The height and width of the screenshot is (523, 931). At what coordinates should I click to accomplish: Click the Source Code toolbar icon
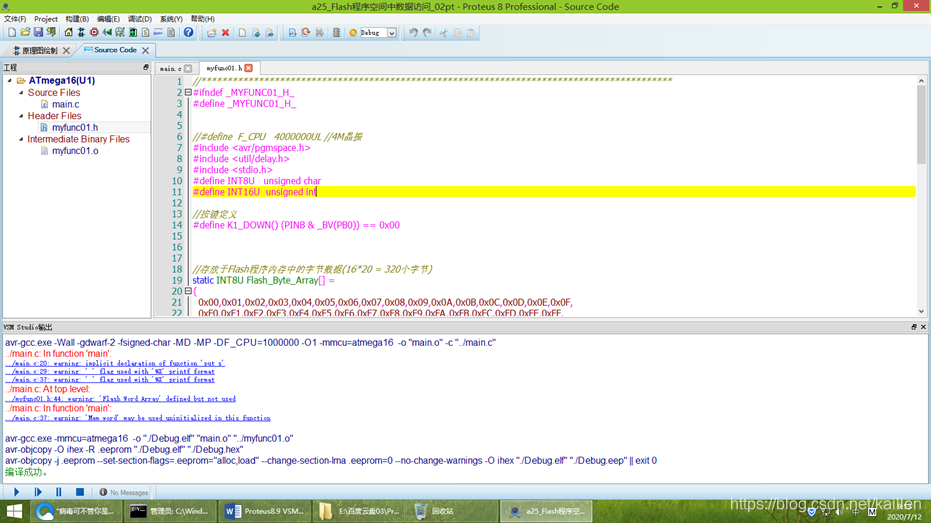click(x=158, y=33)
